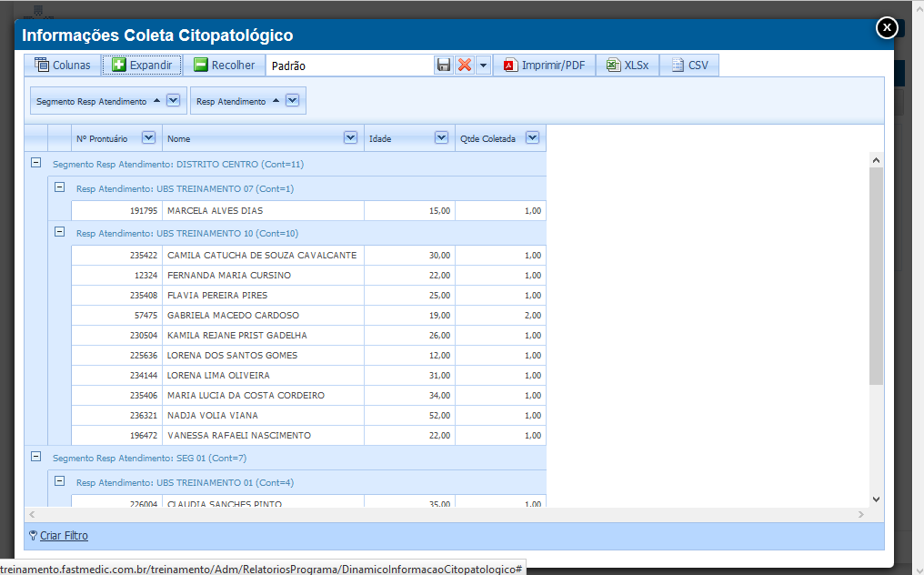Open the Criar Filtro link
Image resolution: width=924 pixels, height=575 pixels.
(64, 536)
